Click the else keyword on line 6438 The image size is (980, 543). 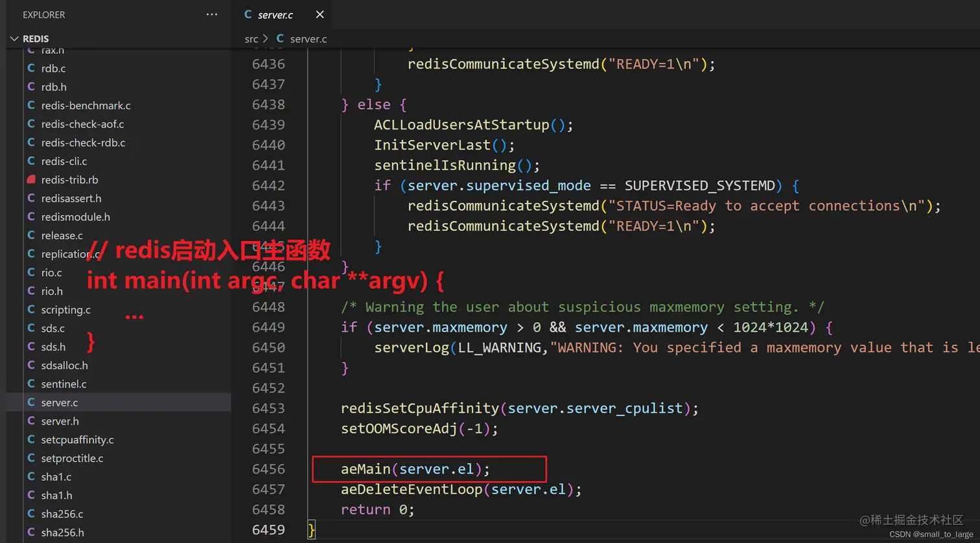coord(374,105)
